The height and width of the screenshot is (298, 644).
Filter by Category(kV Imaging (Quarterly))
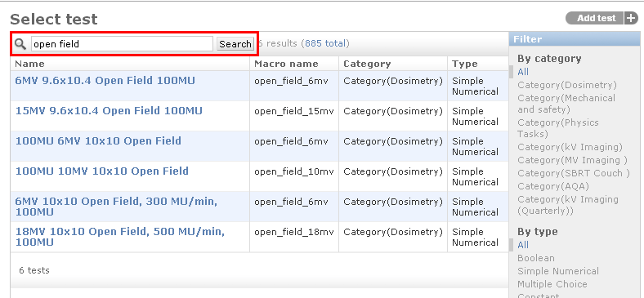click(x=568, y=205)
